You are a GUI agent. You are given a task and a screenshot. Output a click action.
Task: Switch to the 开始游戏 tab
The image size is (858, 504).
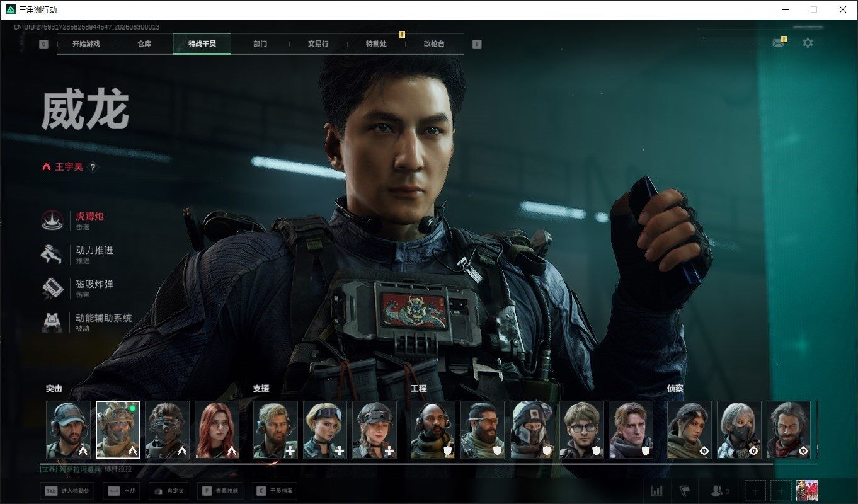[86, 44]
